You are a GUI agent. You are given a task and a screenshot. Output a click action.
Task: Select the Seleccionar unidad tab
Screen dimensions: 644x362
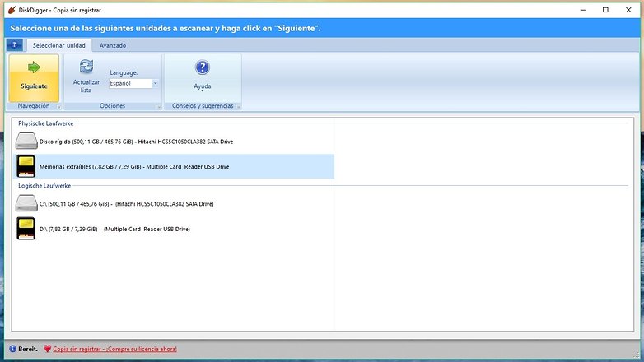(58, 45)
